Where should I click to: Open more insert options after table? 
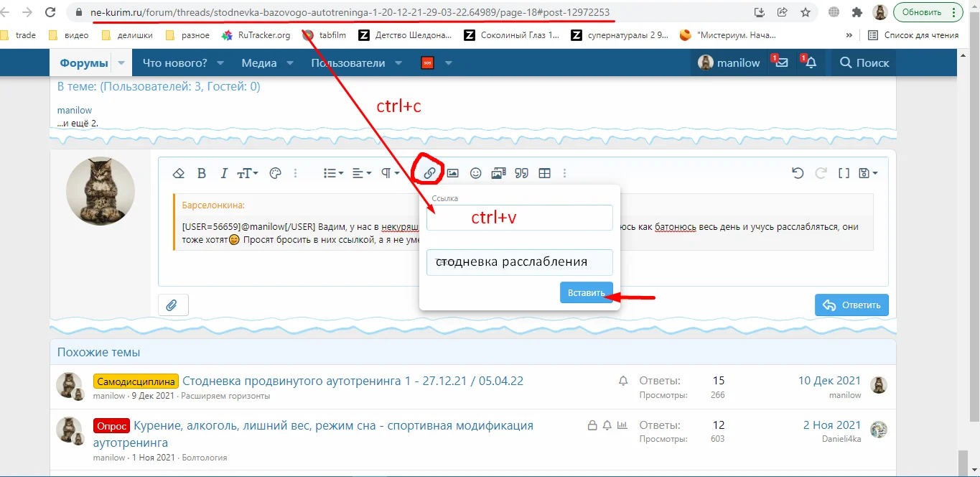click(565, 173)
